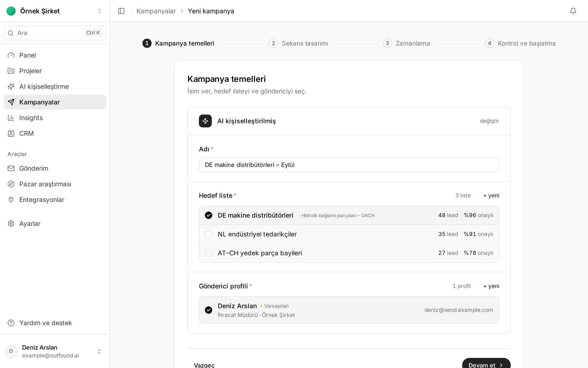Click the green Örnek Şirket logo
Viewport: 588px width, 368px height.
tap(11, 11)
